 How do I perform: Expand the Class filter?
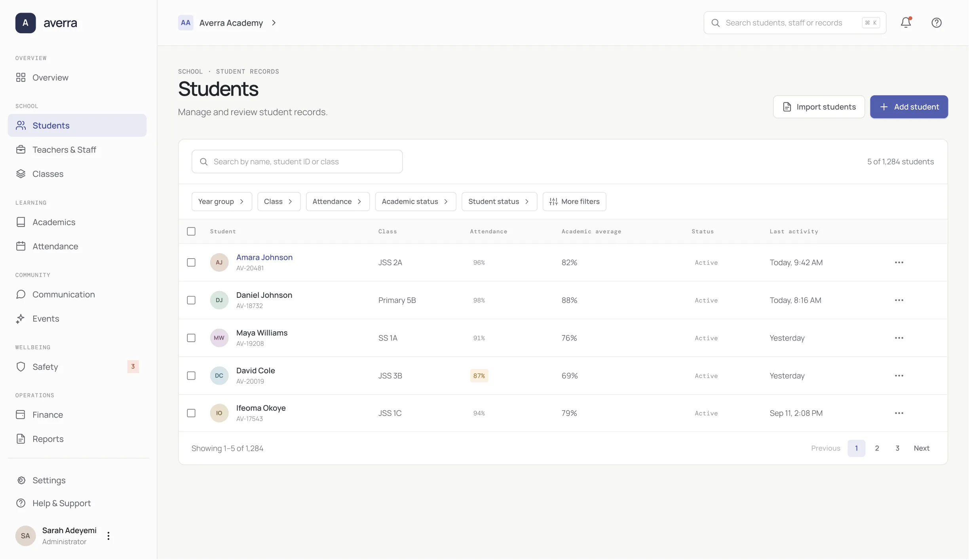click(x=279, y=202)
